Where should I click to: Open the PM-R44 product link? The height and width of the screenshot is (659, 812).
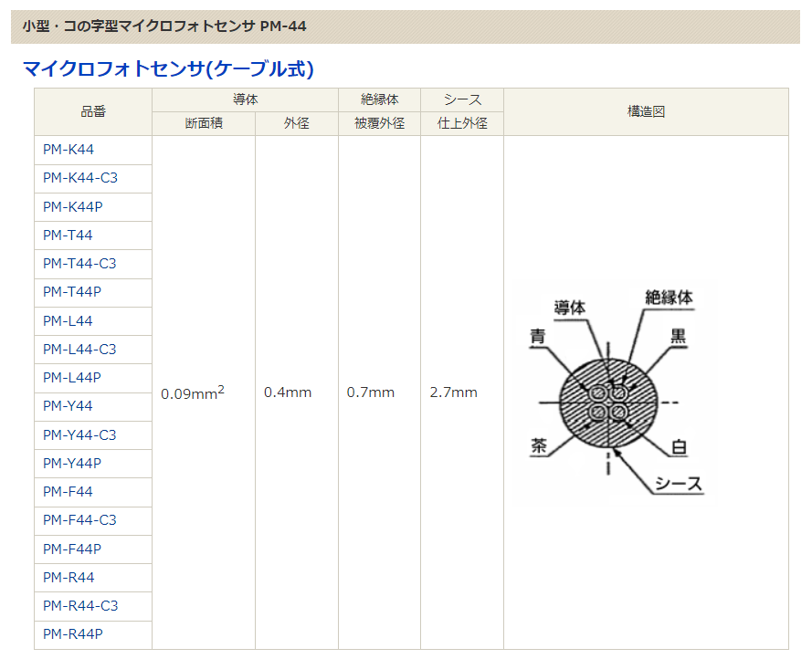[x=69, y=577]
